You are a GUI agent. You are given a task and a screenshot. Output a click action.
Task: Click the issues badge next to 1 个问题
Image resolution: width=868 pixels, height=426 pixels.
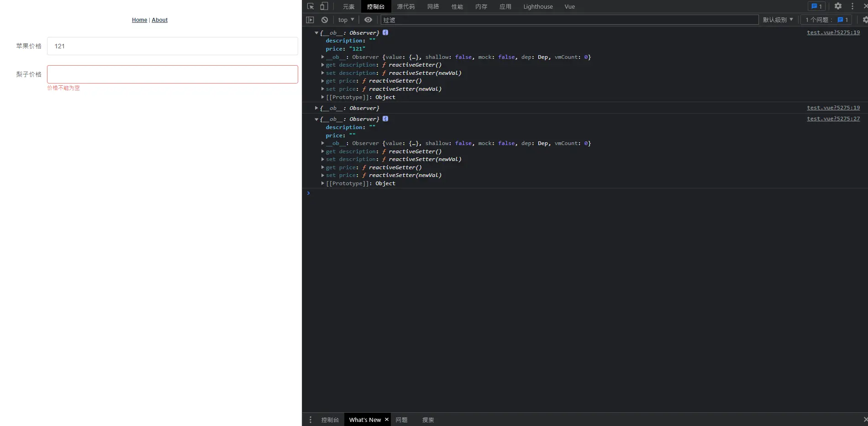pyautogui.click(x=843, y=20)
